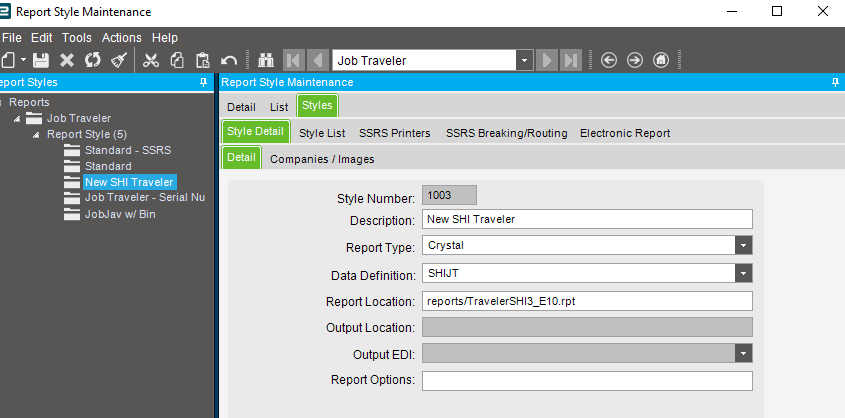Open the Report Type dropdown
845x418 pixels.
coord(743,245)
